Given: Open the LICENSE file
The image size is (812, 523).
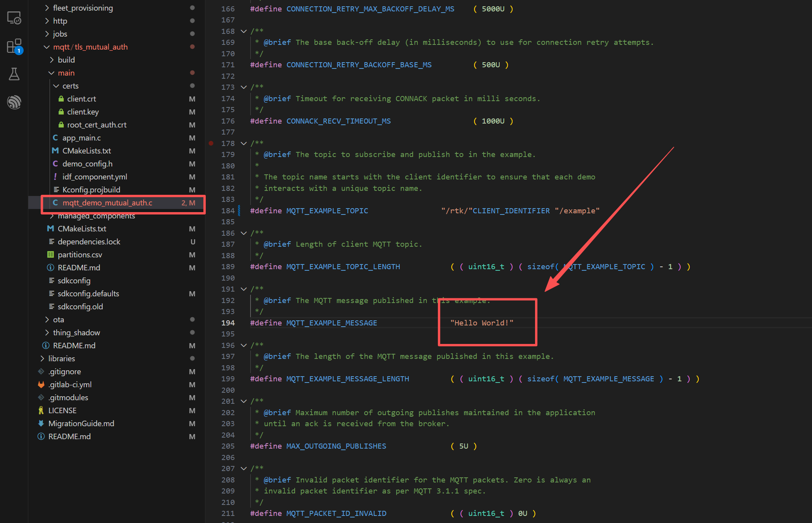Looking at the screenshot, I should coord(62,410).
